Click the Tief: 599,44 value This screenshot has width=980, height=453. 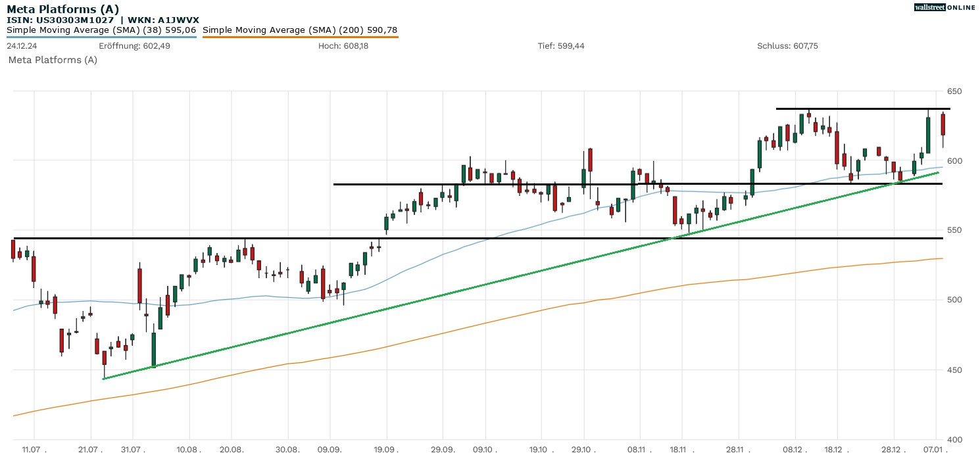561,46
